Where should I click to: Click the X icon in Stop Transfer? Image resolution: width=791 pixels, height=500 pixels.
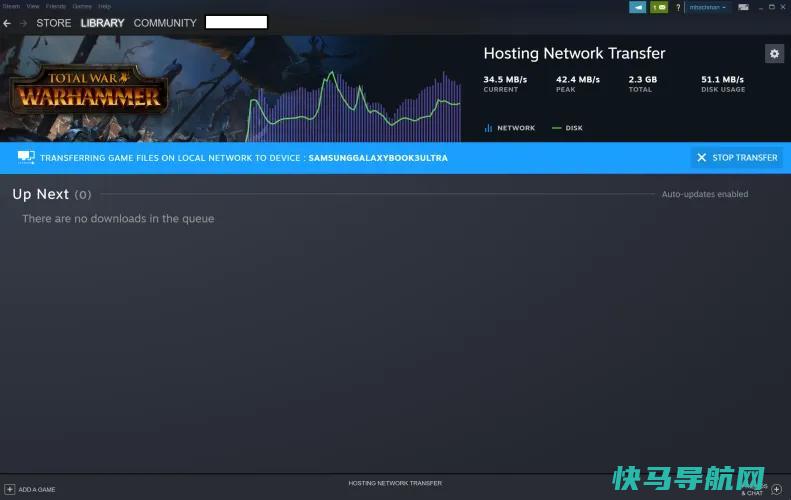[701, 157]
